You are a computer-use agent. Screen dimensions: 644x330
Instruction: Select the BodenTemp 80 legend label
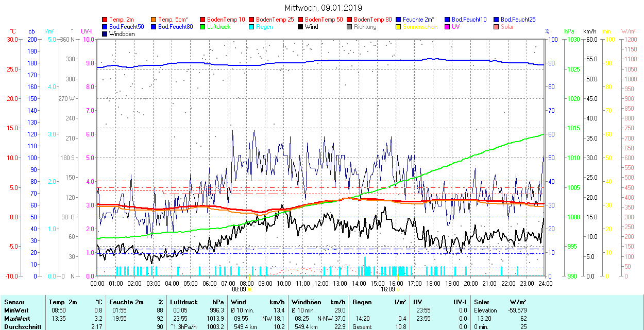(372, 20)
